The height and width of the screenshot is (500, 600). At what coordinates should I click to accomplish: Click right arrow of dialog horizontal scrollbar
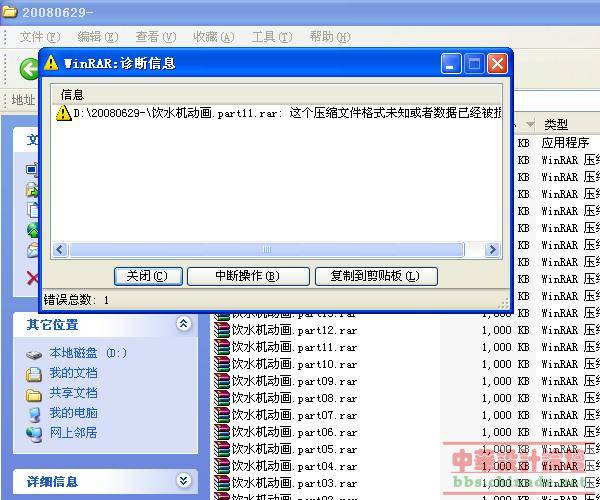point(492,250)
